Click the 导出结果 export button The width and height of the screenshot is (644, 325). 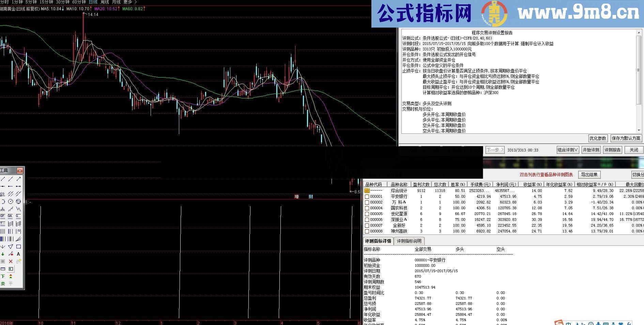pos(589,175)
